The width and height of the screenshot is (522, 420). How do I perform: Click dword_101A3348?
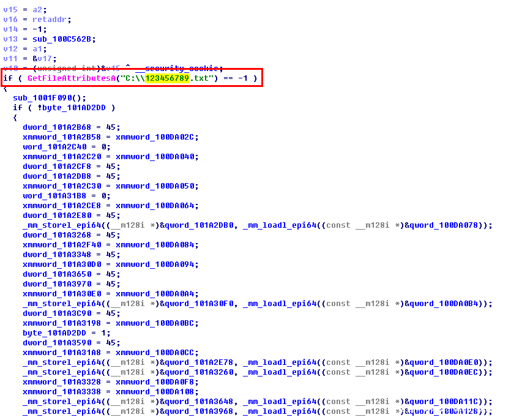(x=57, y=255)
